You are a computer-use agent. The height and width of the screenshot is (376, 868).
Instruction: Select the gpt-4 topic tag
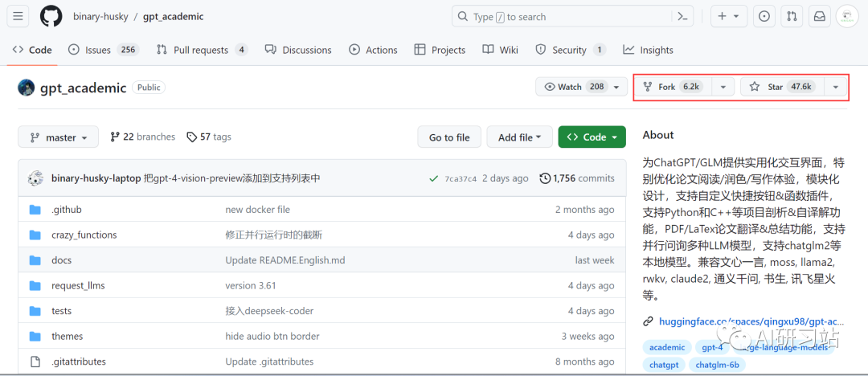click(x=712, y=347)
